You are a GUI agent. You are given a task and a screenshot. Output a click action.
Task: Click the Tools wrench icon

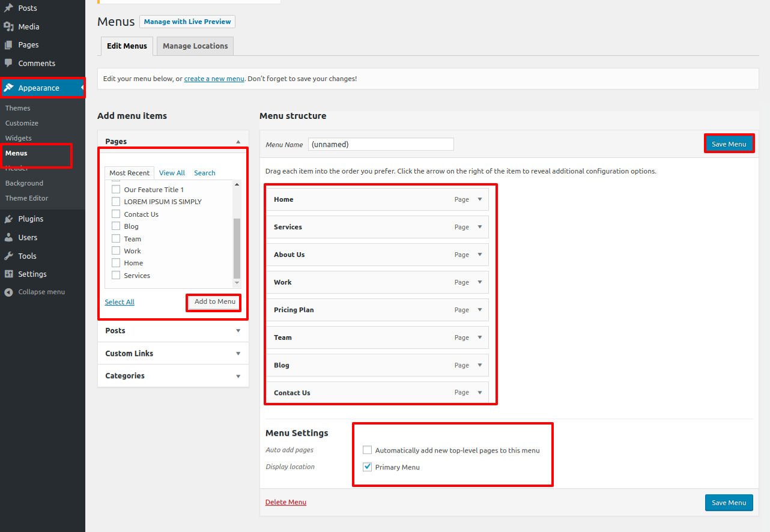click(8, 256)
